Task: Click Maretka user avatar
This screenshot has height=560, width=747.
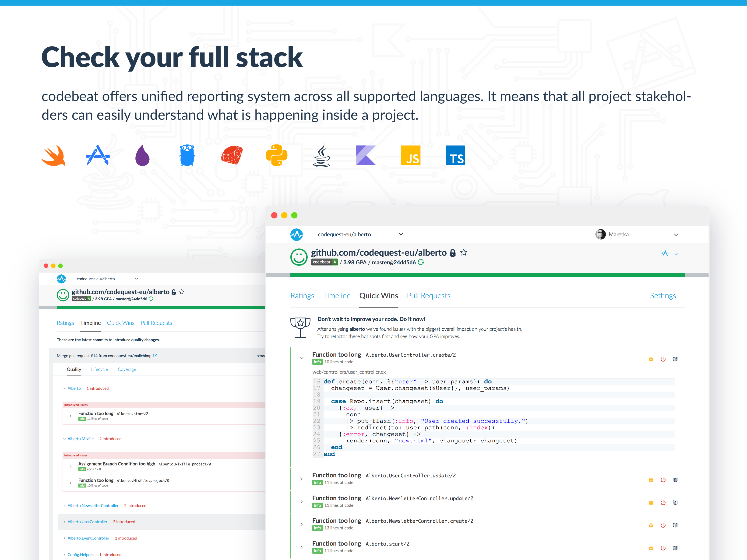Action: tap(600, 234)
